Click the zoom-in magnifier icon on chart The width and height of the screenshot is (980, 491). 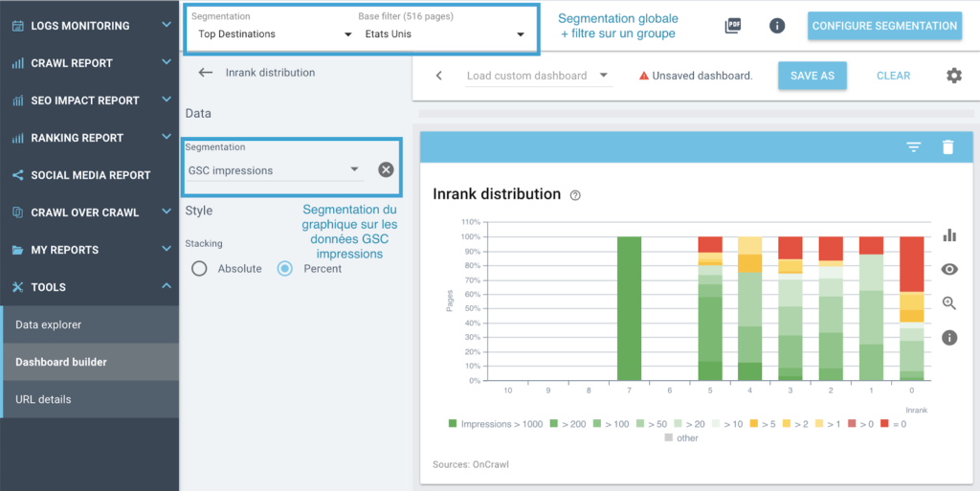(x=949, y=303)
